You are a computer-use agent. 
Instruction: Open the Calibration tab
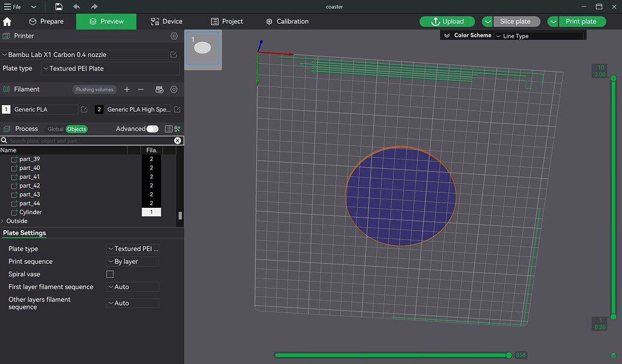click(287, 22)
